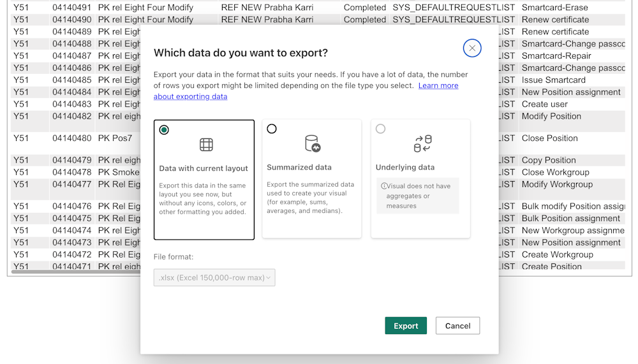
Task: Click 'Create Workgroup' cell in background table
Action: coord(558,254)
